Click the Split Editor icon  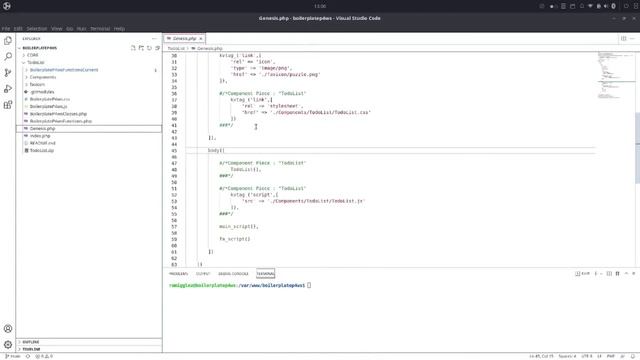(623, 38)
